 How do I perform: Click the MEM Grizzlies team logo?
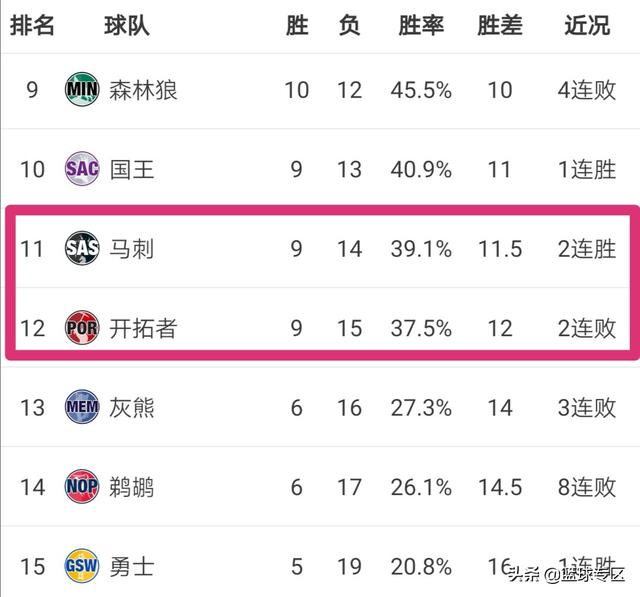click(x=82, y=407)
